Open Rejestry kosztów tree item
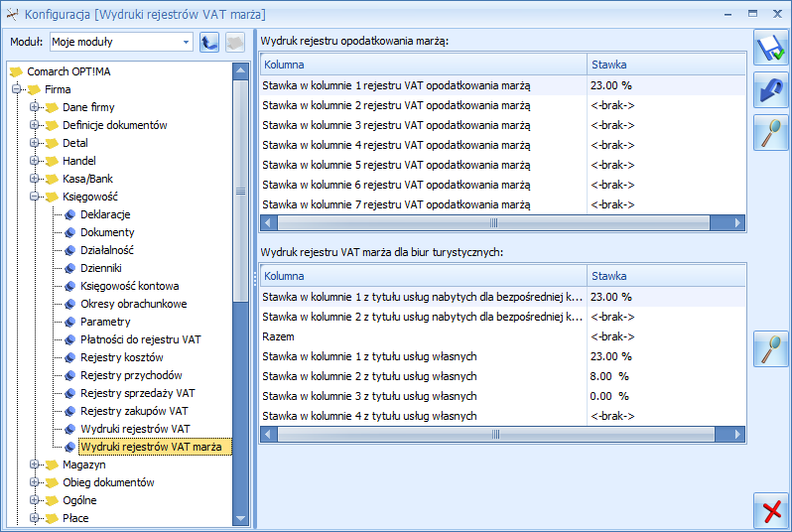The image size is (792, 532). [x=122, y=357]
